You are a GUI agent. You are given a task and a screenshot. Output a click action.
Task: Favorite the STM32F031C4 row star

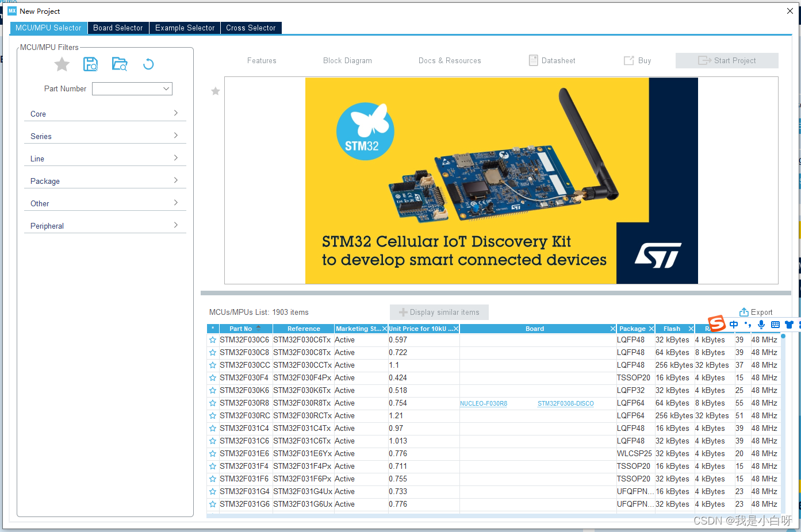213,429
